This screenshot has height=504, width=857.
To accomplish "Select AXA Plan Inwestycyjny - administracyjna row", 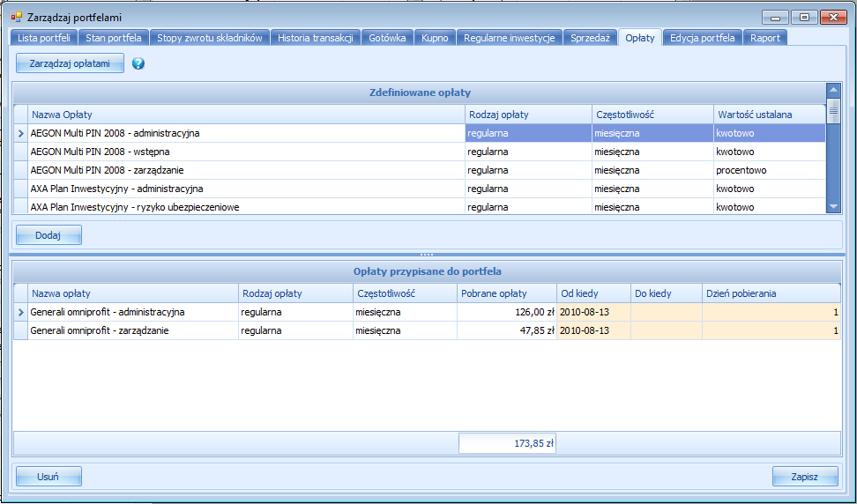I will click(420, 189).
